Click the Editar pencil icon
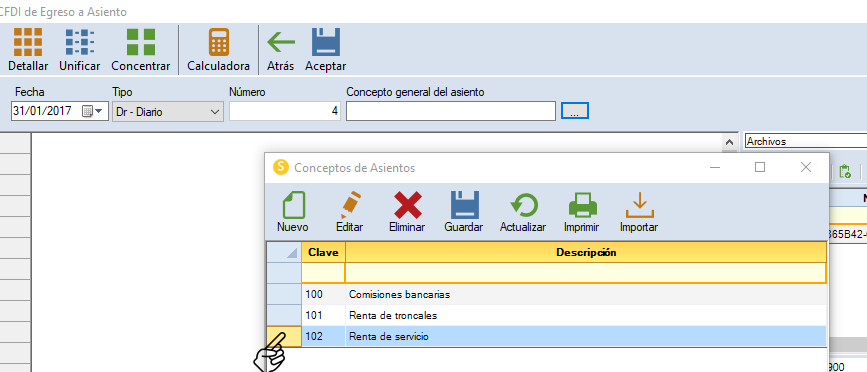The height and width of the screenshot is (372, 867). [x=350, y=206]
